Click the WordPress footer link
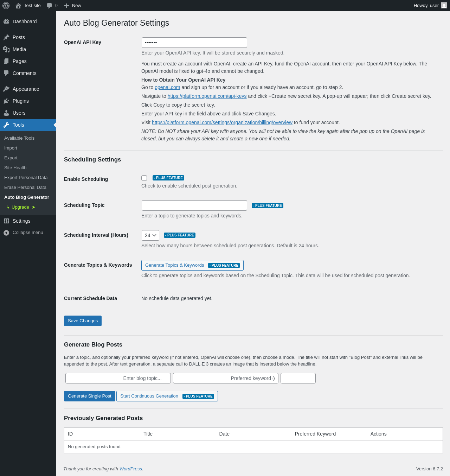Image resolution: width=450 pixels, height=476 pixels. [x=131, y=469]
